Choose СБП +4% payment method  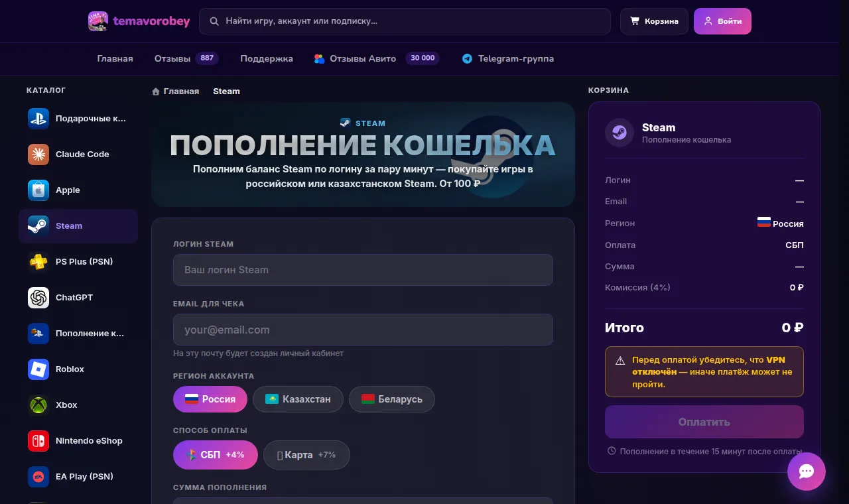pos(216,455)
